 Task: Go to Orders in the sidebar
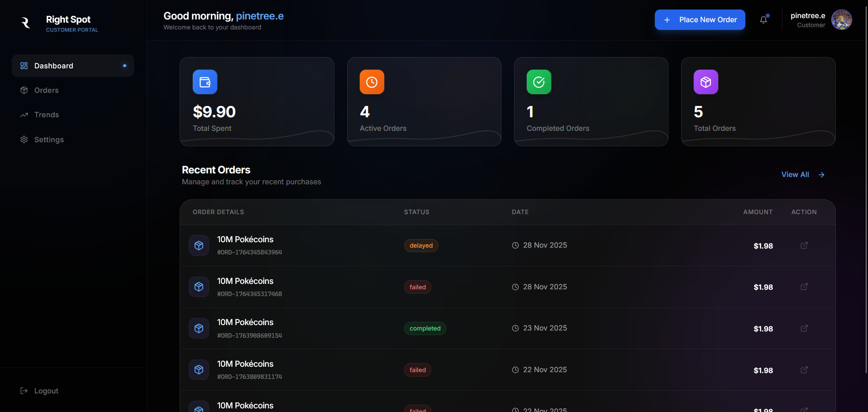47,90
